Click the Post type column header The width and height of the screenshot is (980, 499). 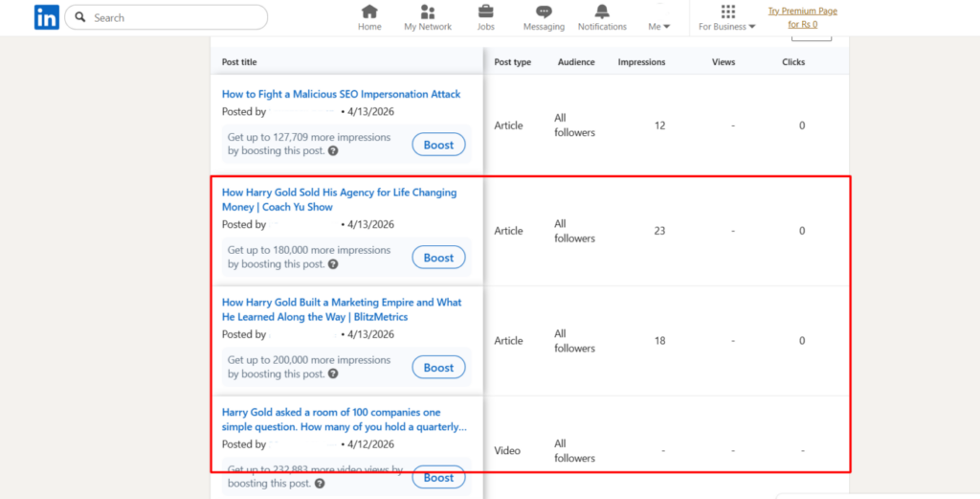[x=513, y=62]
